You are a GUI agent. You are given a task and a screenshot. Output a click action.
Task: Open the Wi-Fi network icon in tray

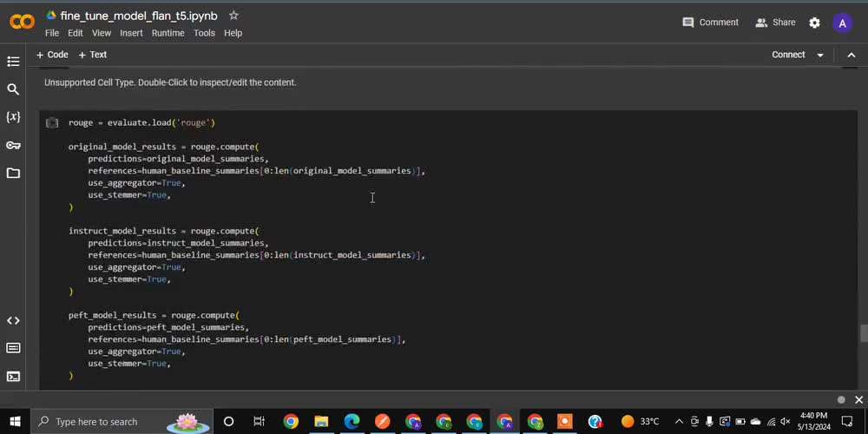(771, 422)
